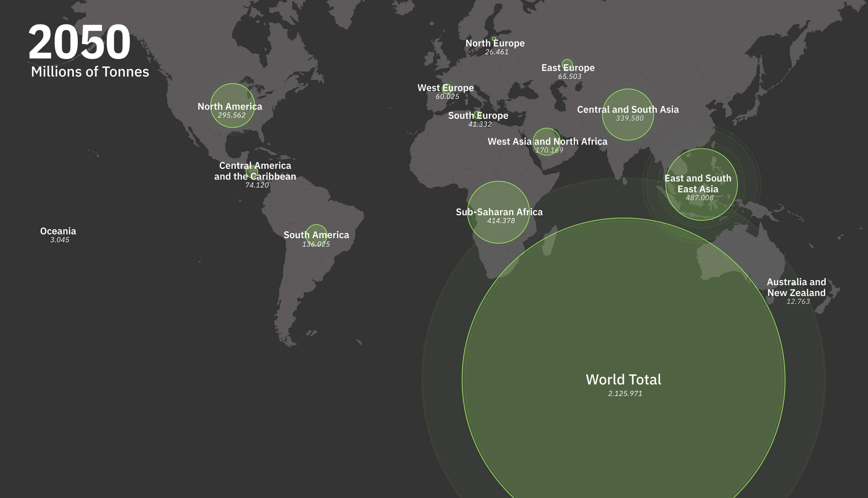Image resolution: width=868 pixels, height=498 pixels.
Task: Click the 414.378 Africa value
Action: (501, 221)
